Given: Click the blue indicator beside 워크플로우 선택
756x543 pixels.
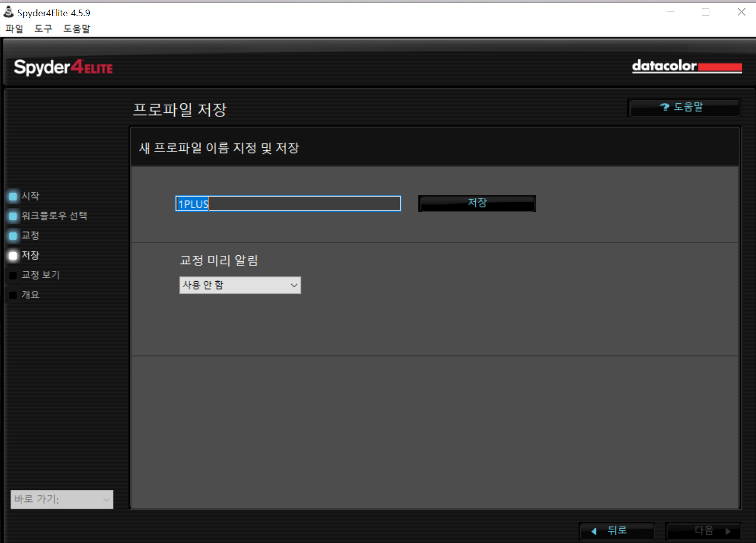Looking at the screenshot, I should pos(13,216).
